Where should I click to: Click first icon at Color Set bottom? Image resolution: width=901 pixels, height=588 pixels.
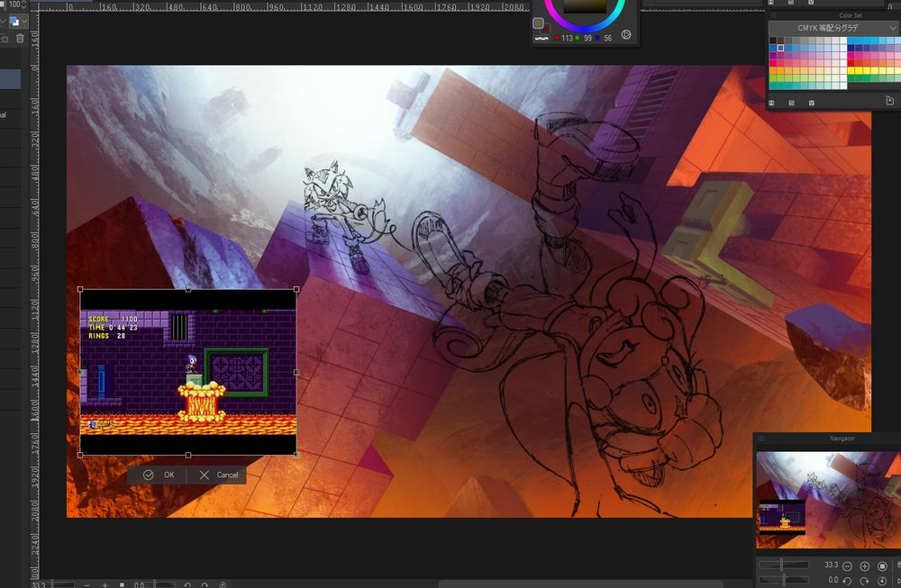pos(772,103)
